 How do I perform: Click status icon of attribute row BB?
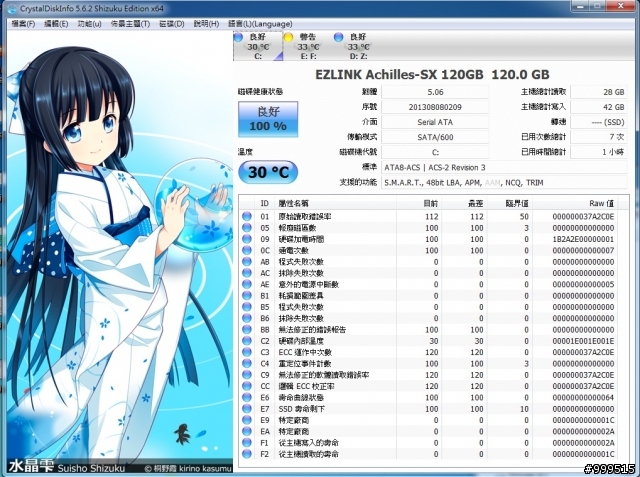tap(247, 330)
